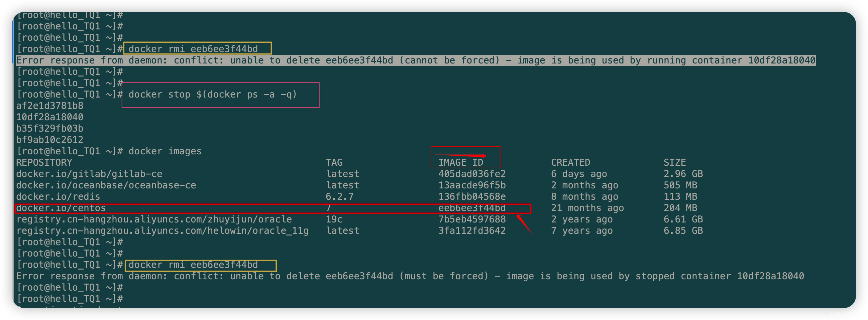
Task: Click '2 months ago' created value
Action: point(584,186)
